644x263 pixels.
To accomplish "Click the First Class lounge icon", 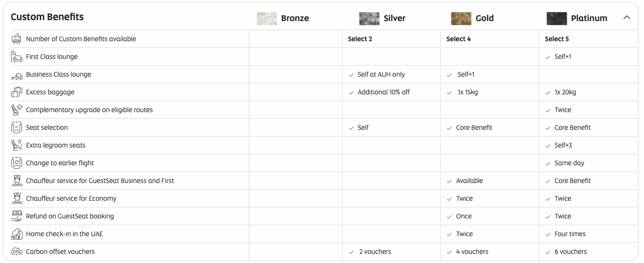I will (17, 57).
